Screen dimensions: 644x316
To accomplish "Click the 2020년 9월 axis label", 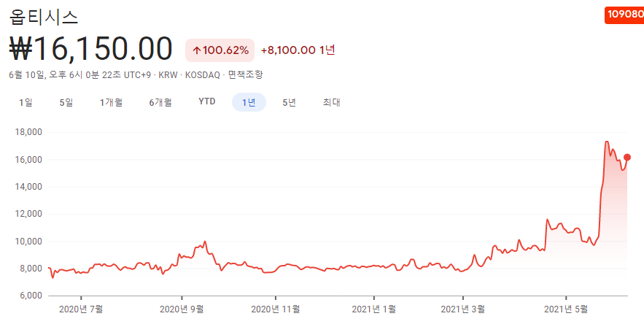I will pos(182,308).
